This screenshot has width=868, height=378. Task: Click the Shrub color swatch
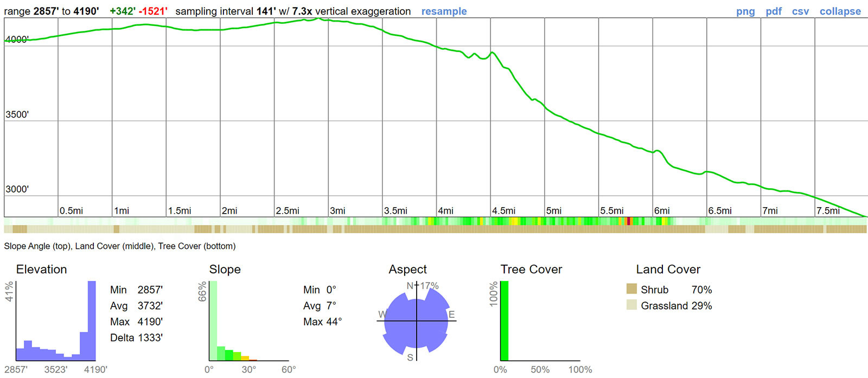(x=631, y=289)
